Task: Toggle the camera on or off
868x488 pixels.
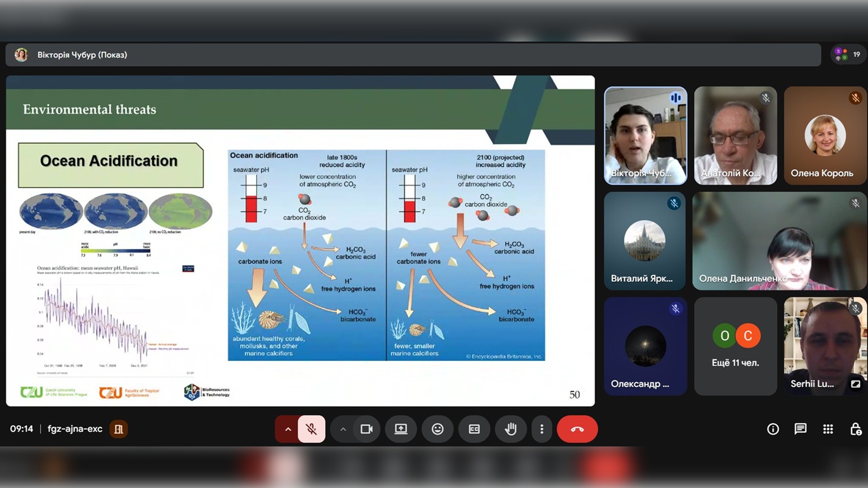Action: click(366, 429)
